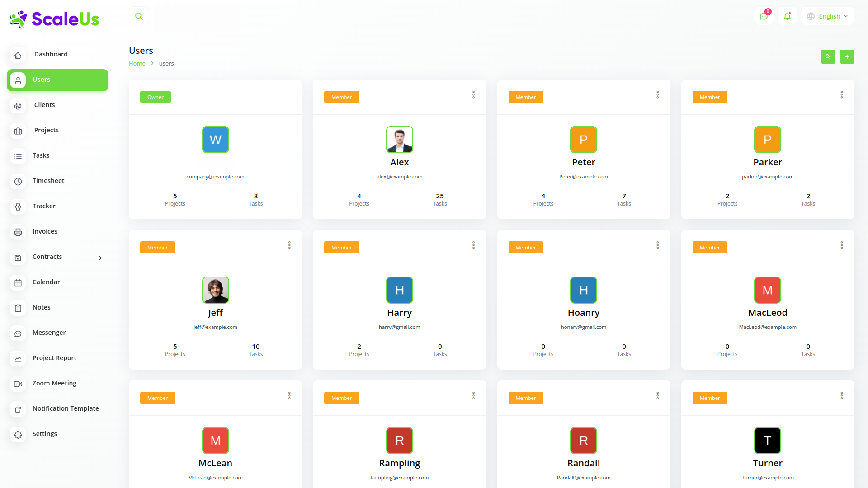The height and width of the screenshot is (488, 868).
Task: Click the Invoices printer icon
Action: [x=18, y=232]
